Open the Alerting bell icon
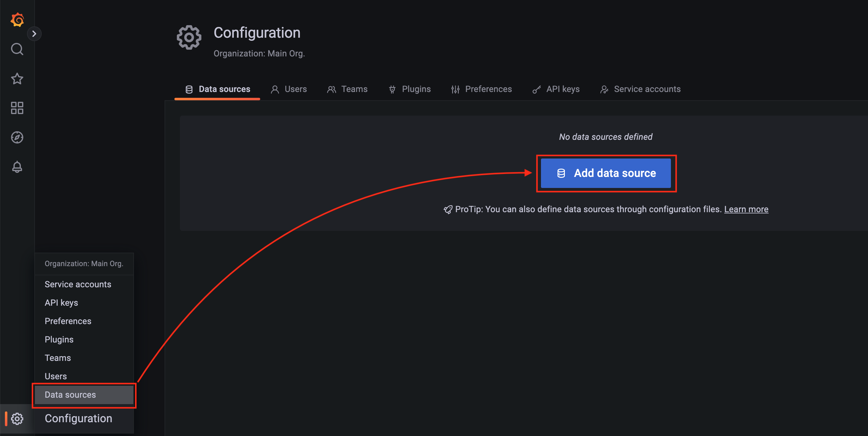This screenshot has height=436, width=868. pyautogui.click(x=17, y=166)
